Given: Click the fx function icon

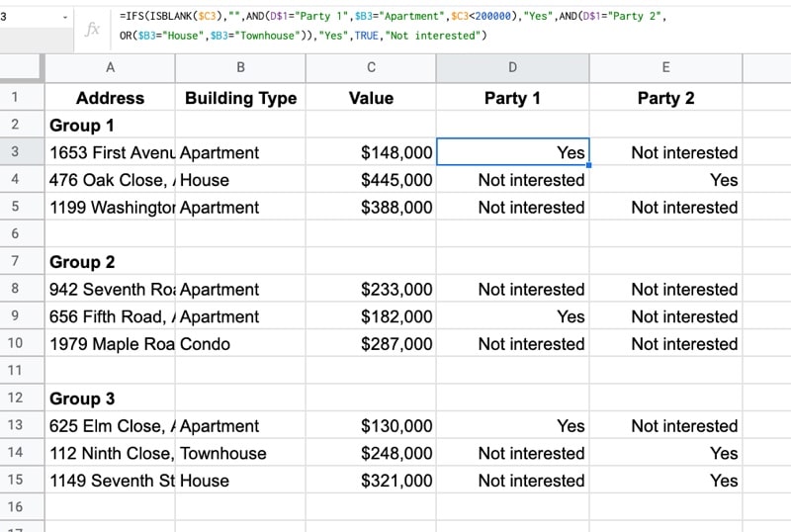Looking at the screenshot, I should coord(92,29).
